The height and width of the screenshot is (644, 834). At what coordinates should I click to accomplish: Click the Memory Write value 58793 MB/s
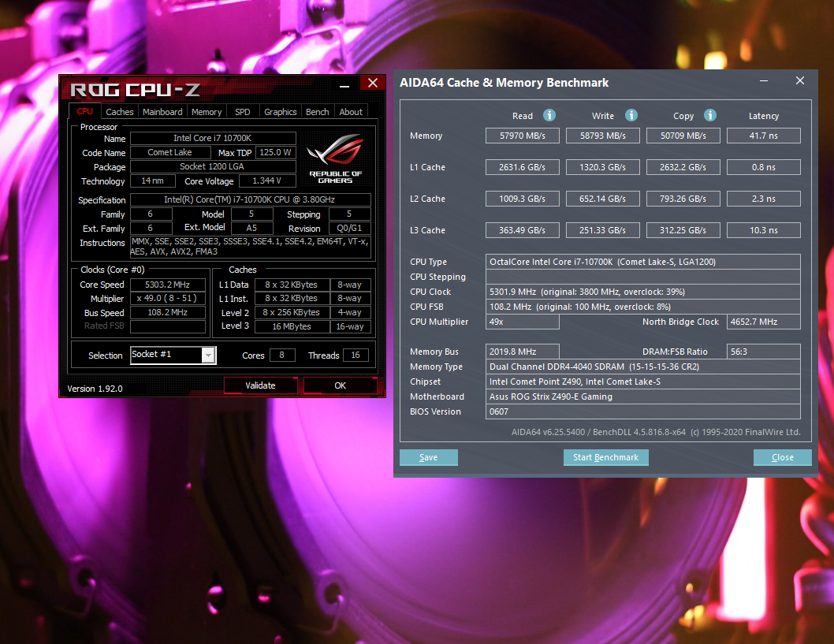[602, 136]
